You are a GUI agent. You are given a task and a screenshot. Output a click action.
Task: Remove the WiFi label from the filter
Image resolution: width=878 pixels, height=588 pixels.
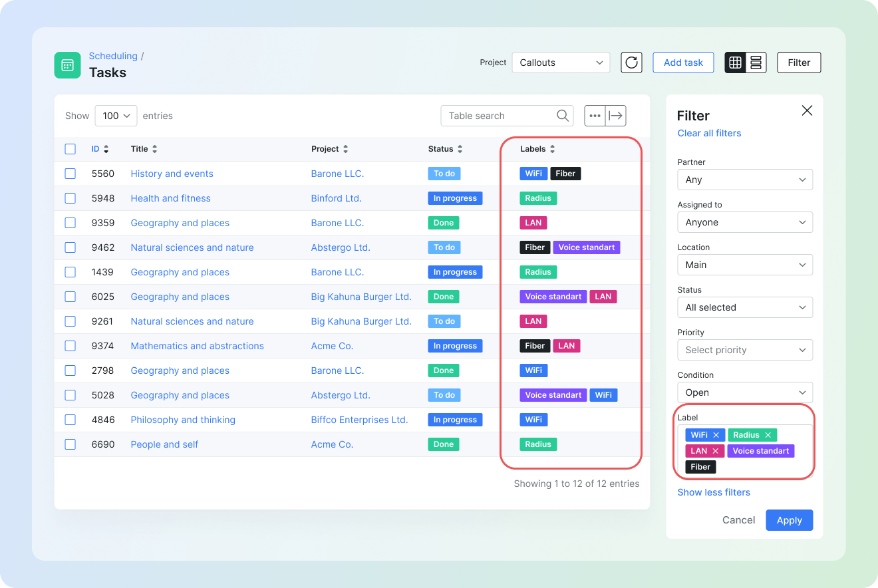coord(716,435)
